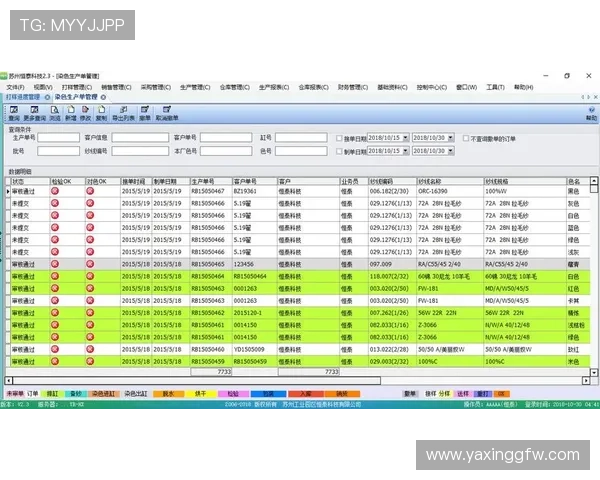The image size is (600, 480).
Task: Open the 接单日期 start date dropdown
Action: [x=404, y=138]
